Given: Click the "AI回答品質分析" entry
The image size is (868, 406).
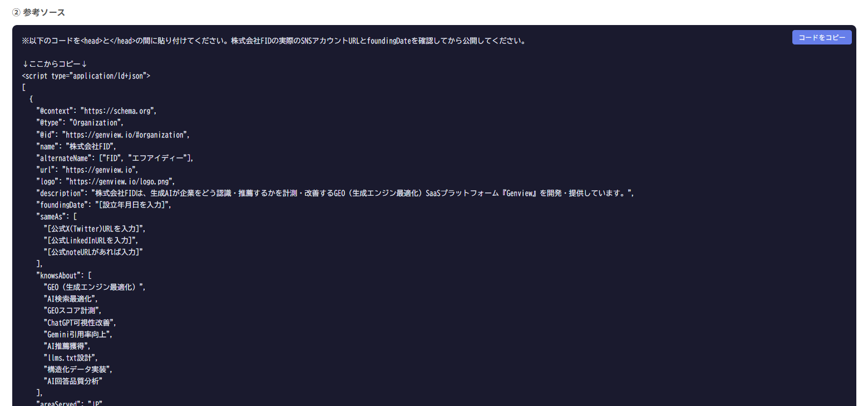Looking at the screenshot, I should pyautogui.click(x=73, y=381).
